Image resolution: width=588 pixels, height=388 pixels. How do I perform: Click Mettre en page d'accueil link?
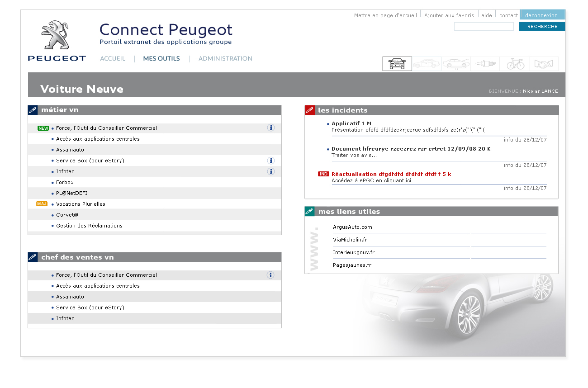tap(385, 15)
